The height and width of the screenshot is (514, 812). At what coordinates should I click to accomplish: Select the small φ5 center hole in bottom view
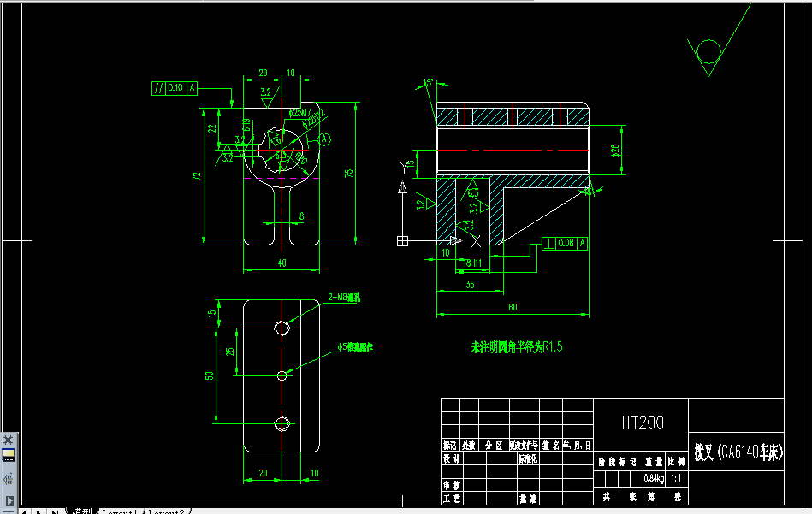282,375
